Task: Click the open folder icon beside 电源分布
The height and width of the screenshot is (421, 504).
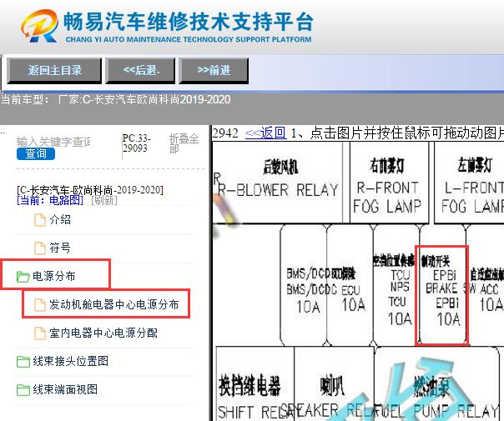Action: 23,277
